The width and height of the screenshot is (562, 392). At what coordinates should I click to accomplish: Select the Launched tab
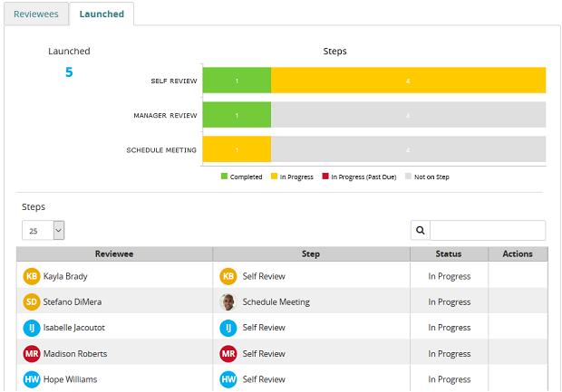(102, 14)
